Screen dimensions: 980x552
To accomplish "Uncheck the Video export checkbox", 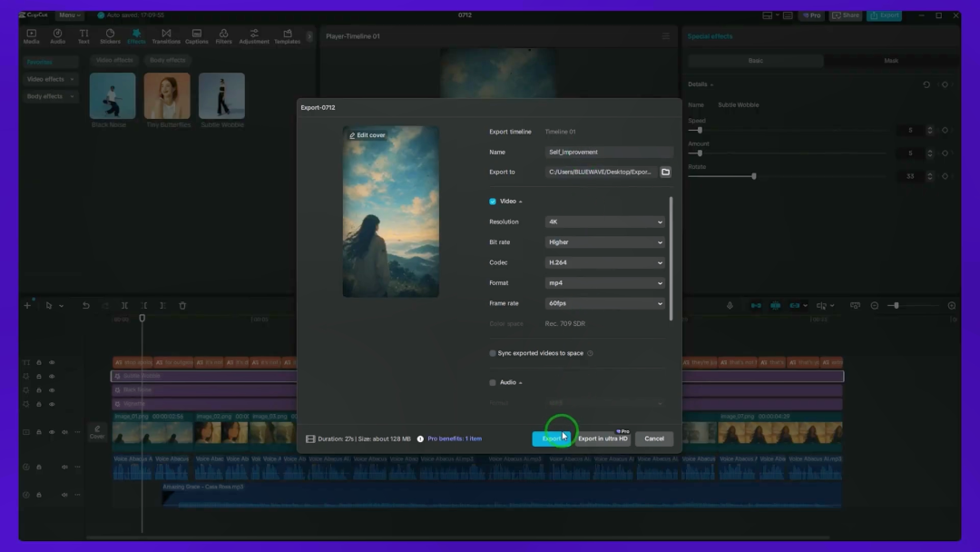I will [493, 202].
